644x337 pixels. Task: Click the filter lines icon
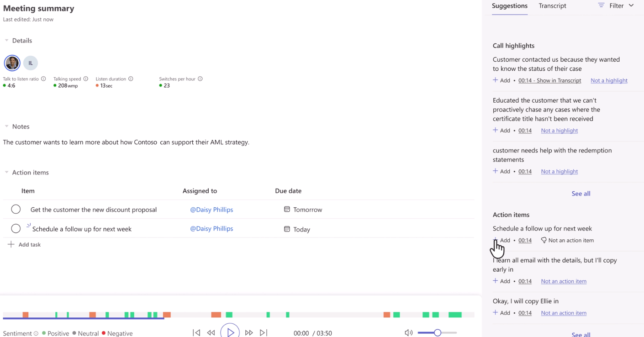pyautogui.click(x=601, y=5)
